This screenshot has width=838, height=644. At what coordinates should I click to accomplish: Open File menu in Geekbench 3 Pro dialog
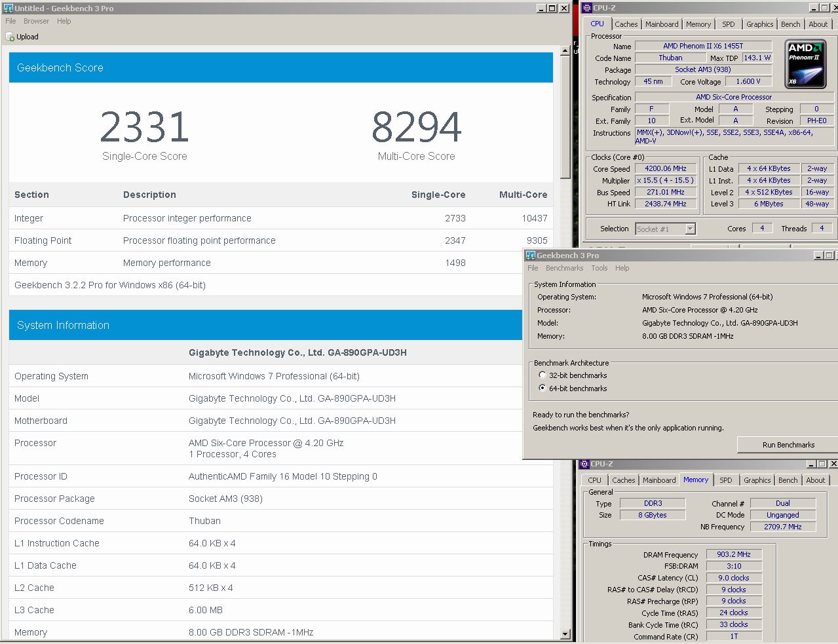[533, 268]
